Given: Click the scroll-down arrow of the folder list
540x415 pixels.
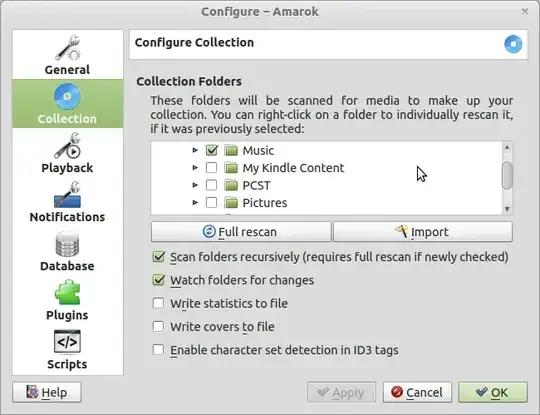Looking at the screenshot, I should pyautogui.click(x=507, y=209).
